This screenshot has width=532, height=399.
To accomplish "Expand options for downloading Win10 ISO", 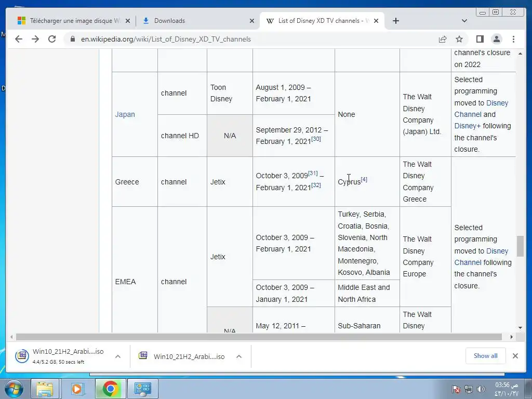I will pos(118,356).
